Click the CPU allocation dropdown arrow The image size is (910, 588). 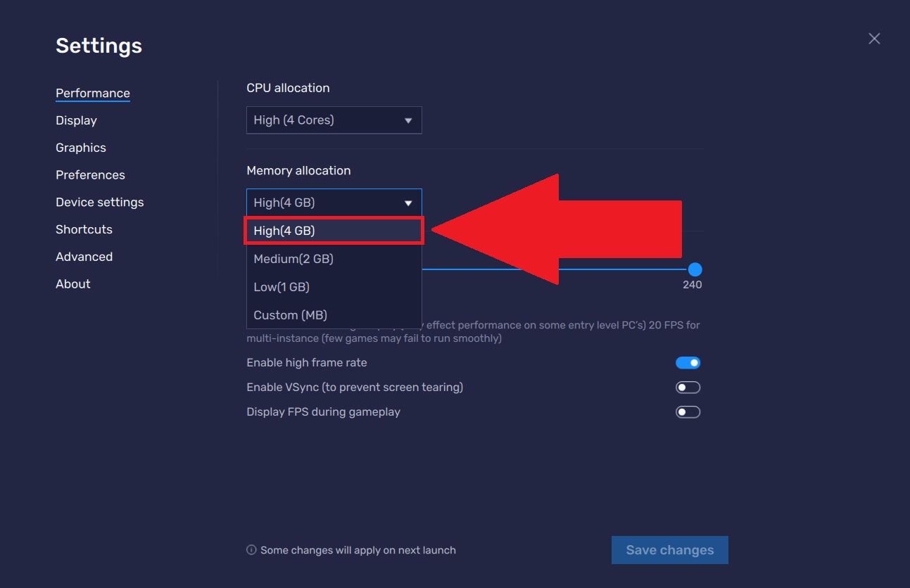click(408, 121)
